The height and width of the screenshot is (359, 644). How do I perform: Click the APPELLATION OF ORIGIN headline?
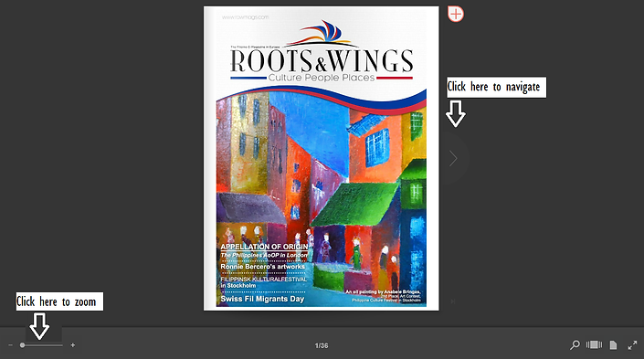click(264, 247)
